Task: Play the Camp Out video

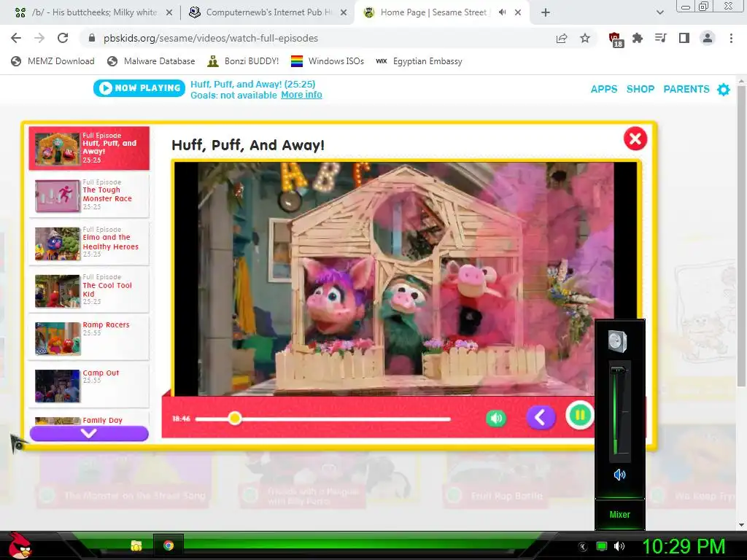Action: [x=89, y=386]
